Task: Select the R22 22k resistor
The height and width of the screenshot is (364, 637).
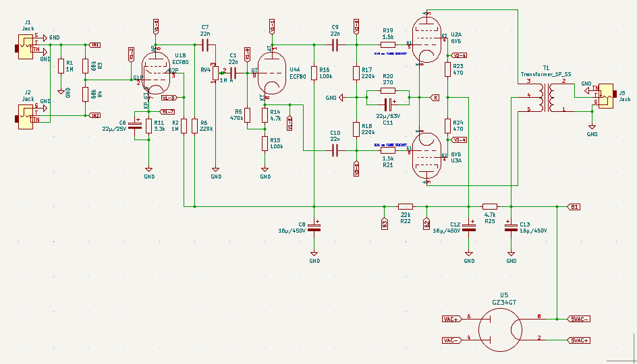Action: pos(406,206)
